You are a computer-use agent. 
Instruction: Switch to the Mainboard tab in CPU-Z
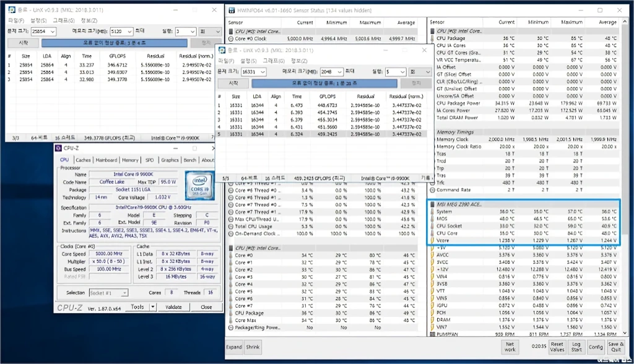pyautogui.click(x=106, y=160)
